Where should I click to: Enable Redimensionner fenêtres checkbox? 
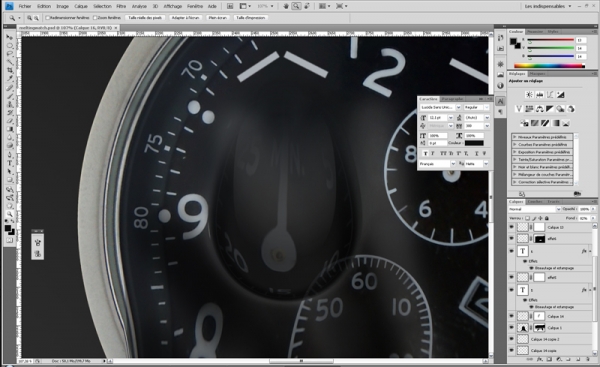tap(48, 18)
